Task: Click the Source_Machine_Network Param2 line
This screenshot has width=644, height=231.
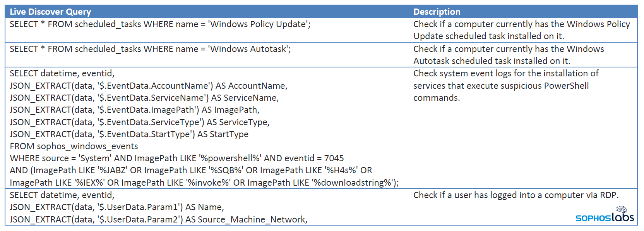Action: click(158, 219)
